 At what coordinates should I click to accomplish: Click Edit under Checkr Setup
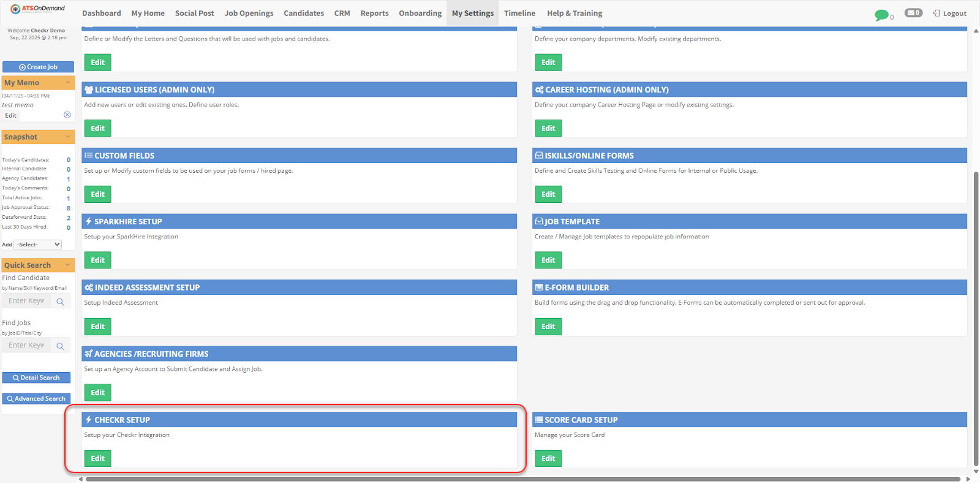98,458
